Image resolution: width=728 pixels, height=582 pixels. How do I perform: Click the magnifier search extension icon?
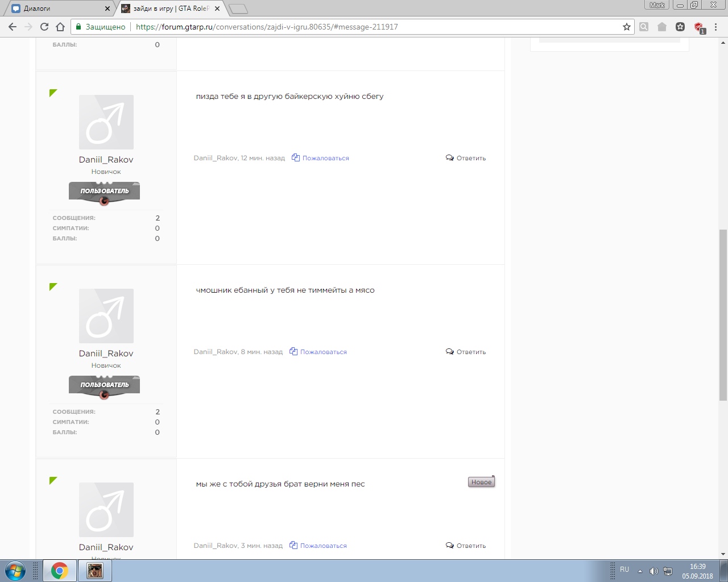644,27
